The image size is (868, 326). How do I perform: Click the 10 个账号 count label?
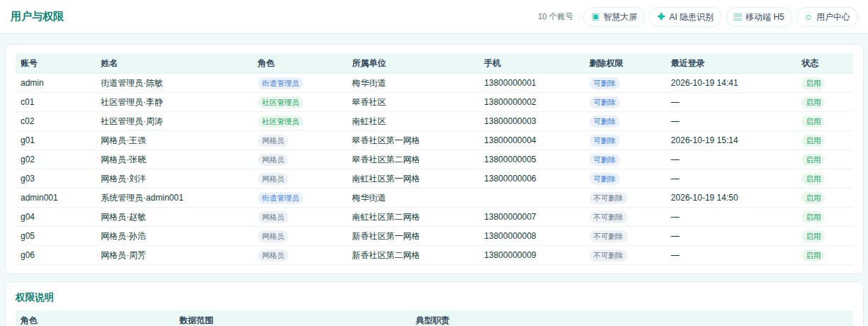556,17
